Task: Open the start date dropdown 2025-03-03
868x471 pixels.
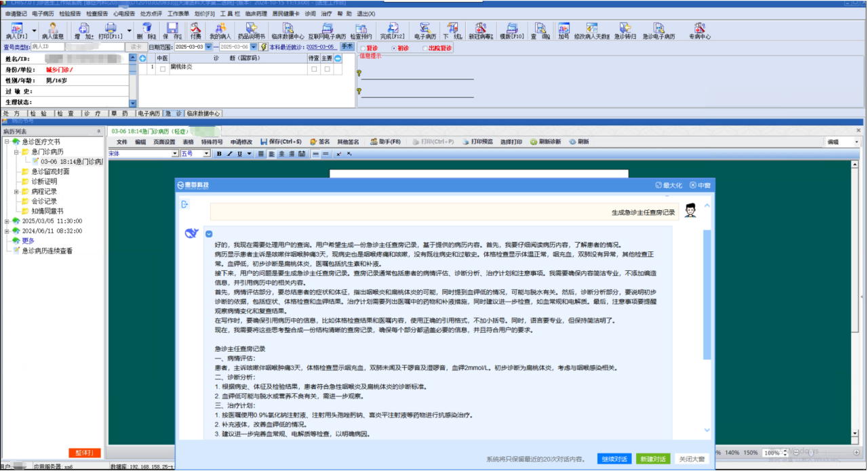Action: [210, 47]
